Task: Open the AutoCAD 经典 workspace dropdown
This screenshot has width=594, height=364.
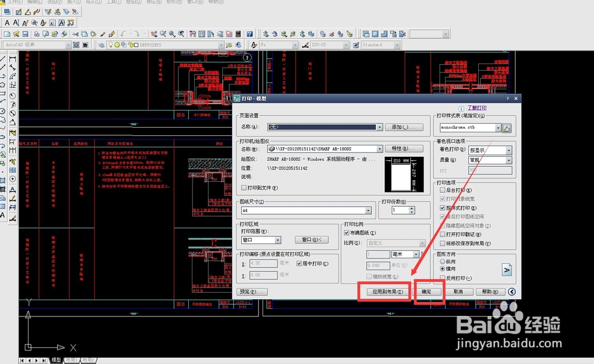Action: point(68,45)
